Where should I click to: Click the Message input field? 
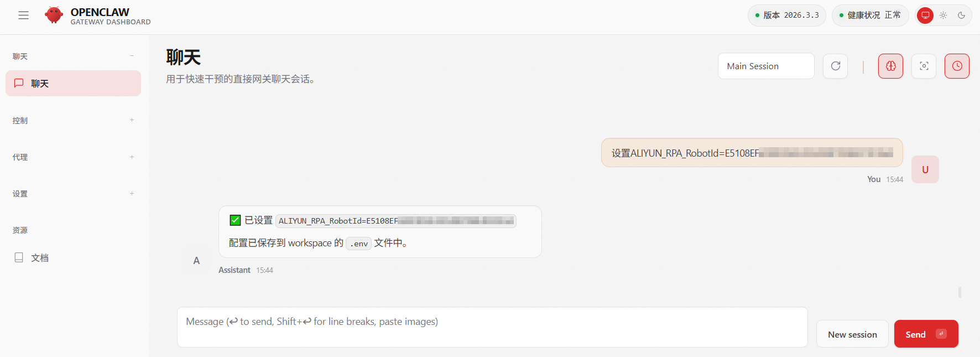492,327
